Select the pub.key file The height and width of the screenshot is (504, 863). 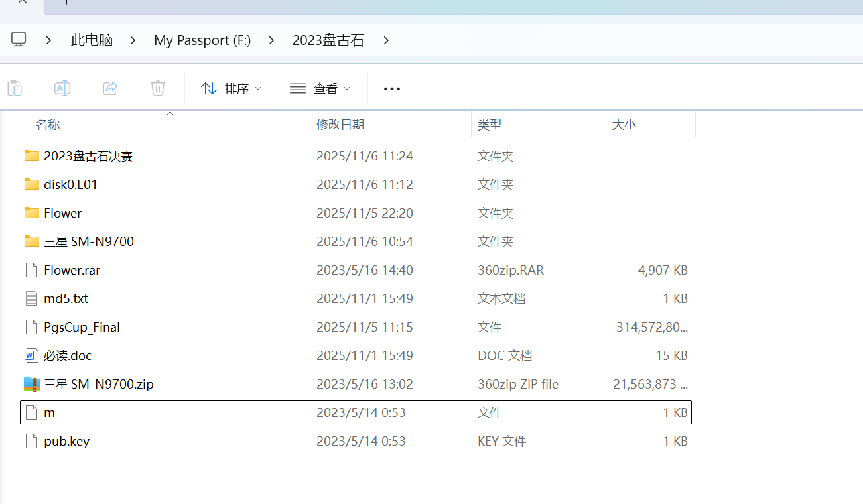click(x=66, y=442)
